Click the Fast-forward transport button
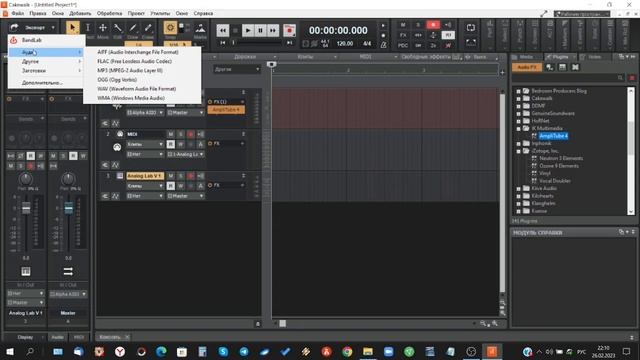The image size is (640, 360). pos(273,30)
